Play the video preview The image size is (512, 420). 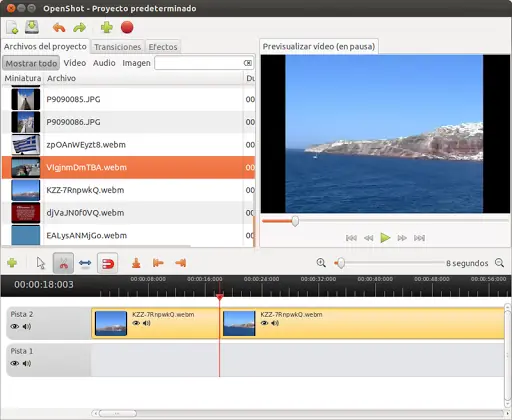(x=385, y=238)
